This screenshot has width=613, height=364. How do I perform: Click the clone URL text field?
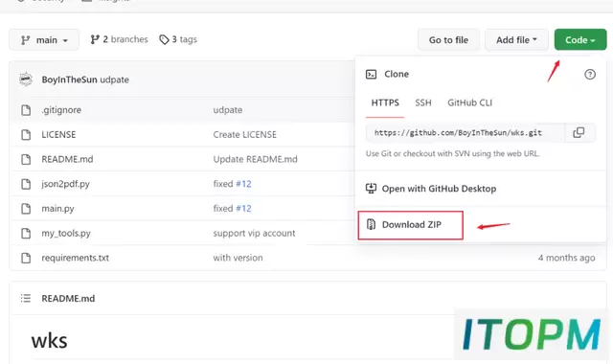pyautogui.click(x=465, y=133)
